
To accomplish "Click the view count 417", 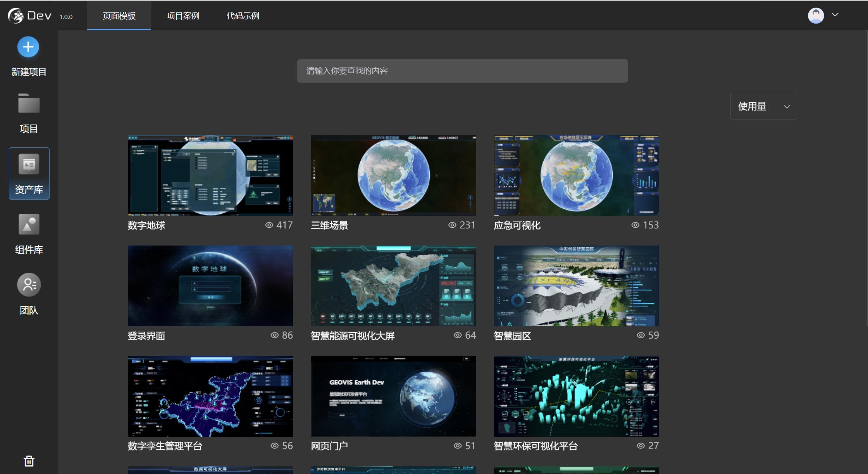I will coord(284,225).
